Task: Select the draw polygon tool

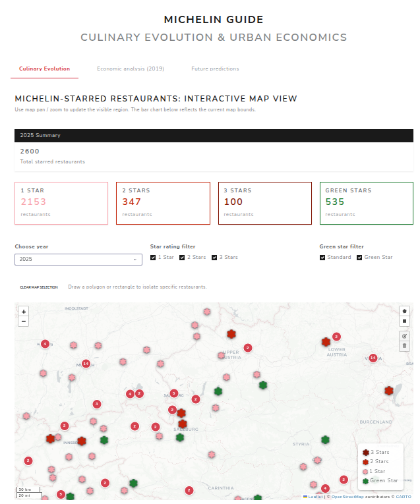Action: click(x=404, y=311)
